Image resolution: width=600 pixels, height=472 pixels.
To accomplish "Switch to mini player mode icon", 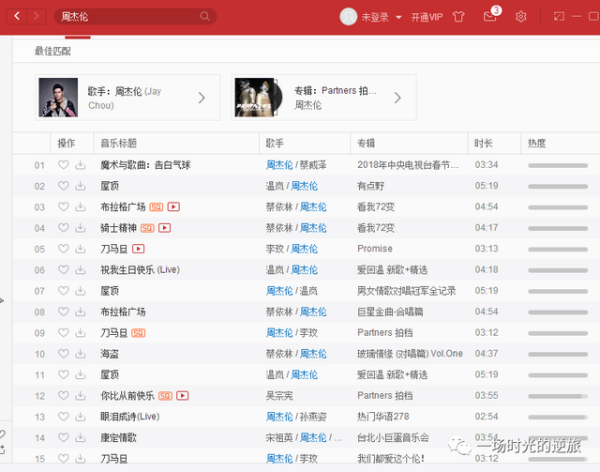I will [558, 16].
